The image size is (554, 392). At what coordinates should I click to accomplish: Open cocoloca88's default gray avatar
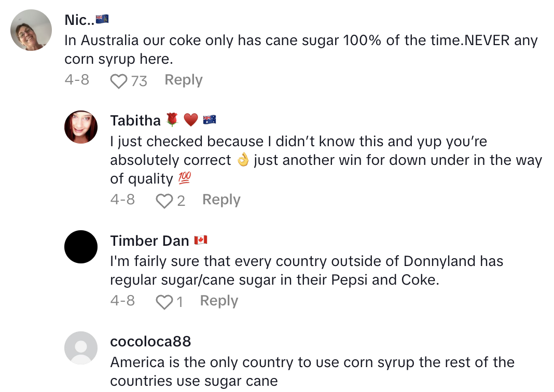point(81,348)
